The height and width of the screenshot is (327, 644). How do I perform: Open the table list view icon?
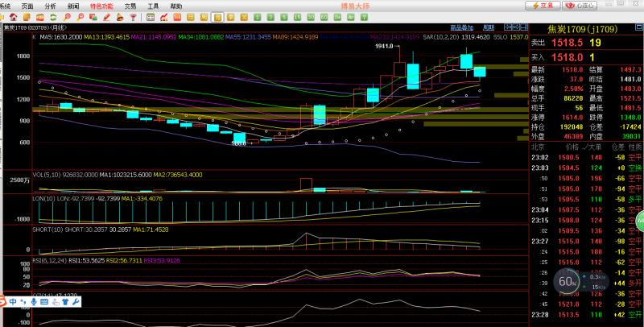tap(151, 17)
